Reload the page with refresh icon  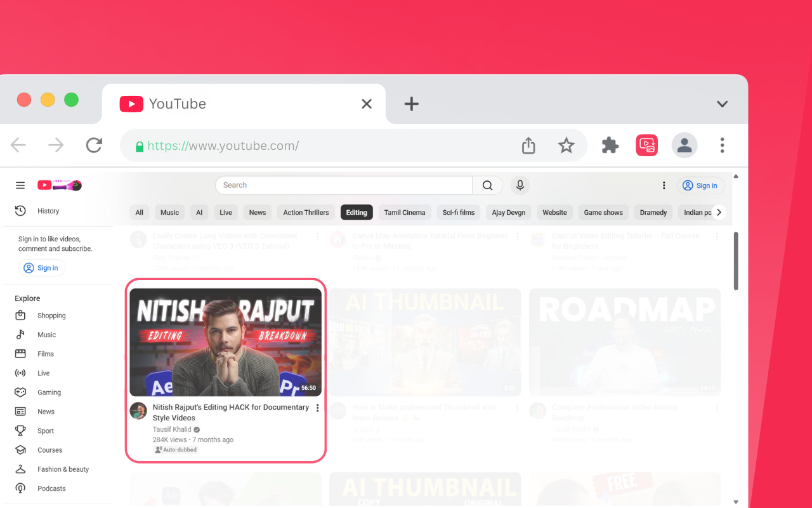tap(94, 145)
